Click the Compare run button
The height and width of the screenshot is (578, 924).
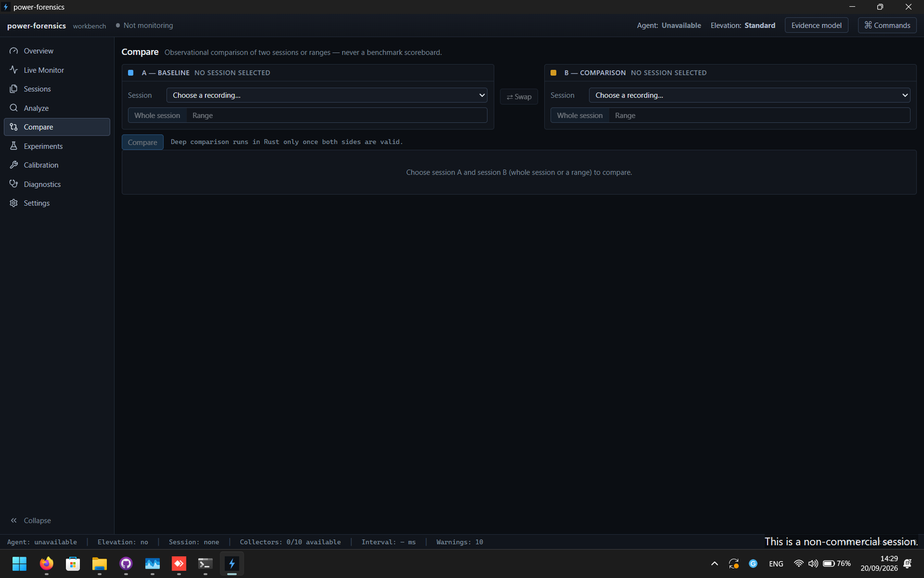[x=143, y=142]
